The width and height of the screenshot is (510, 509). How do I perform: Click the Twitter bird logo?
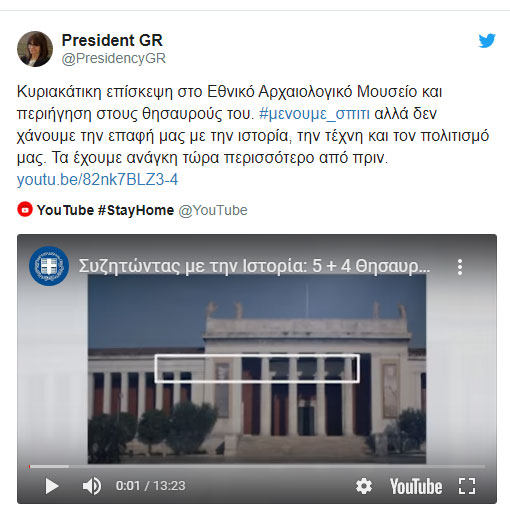click(x=487, y=41)
